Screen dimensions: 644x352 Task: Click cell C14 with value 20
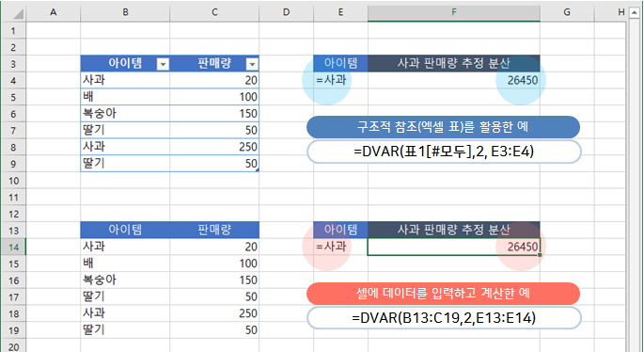214,247
